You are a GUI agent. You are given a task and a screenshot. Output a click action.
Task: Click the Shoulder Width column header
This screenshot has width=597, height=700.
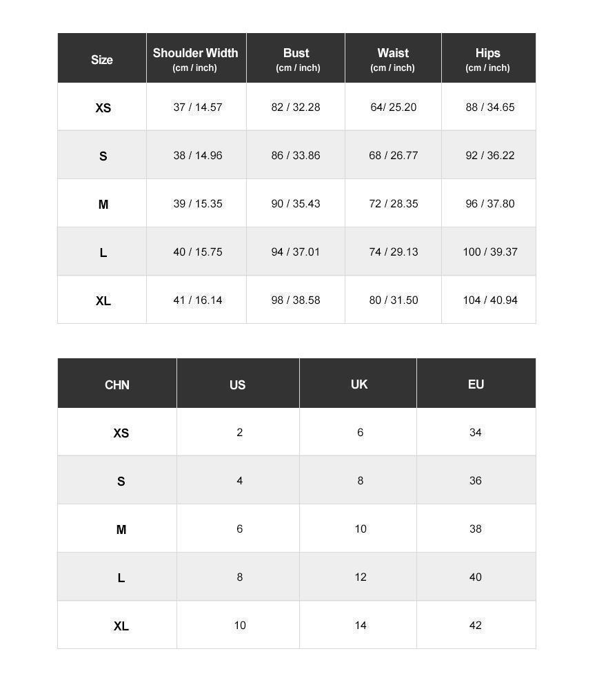tap(196, 58)
